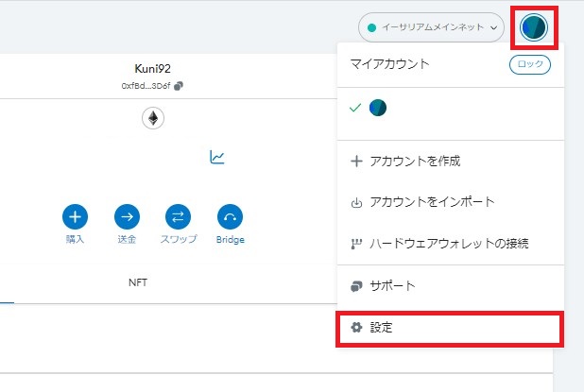Screen dimensions: 584x392
Task: Click the 購入 (buy) plus icon
Action: [x=76, y=216]
